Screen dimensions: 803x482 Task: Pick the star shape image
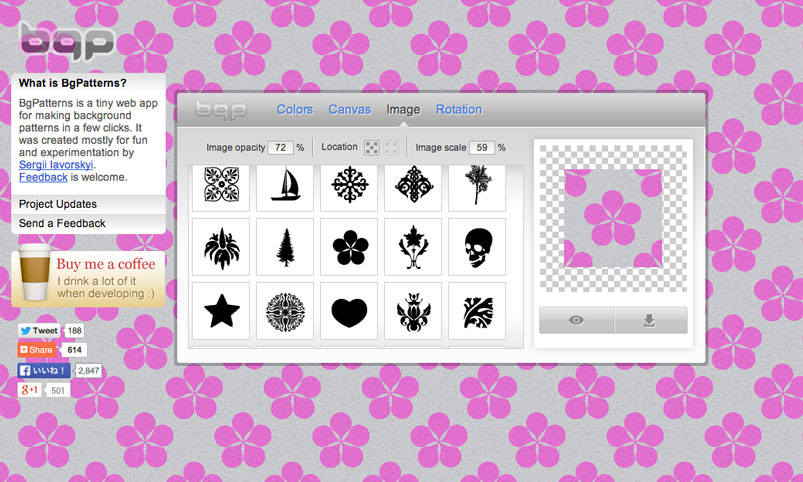(x=221, y=311)
